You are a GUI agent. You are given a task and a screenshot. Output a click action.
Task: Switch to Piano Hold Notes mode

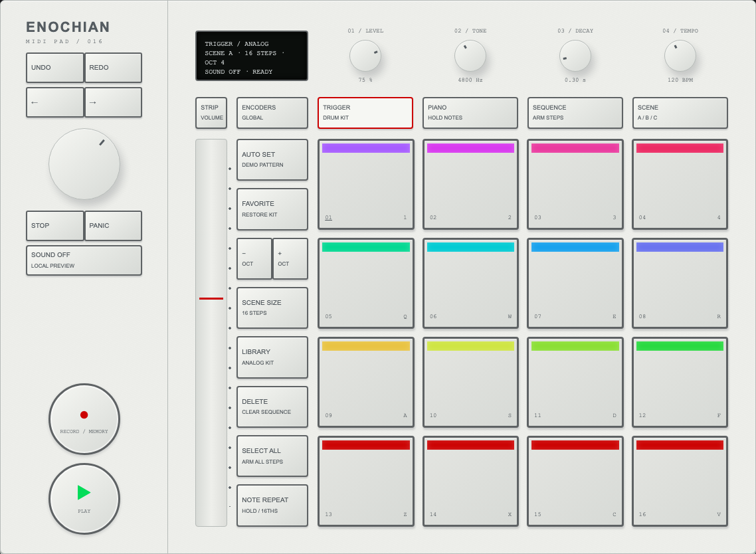point(470,113)
